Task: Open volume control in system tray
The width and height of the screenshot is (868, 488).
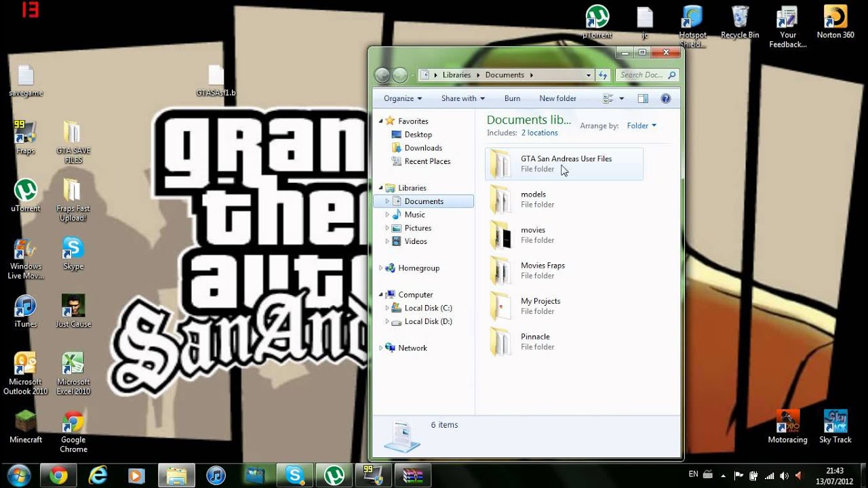Action: pyautogui.click(x=784, y=475)
